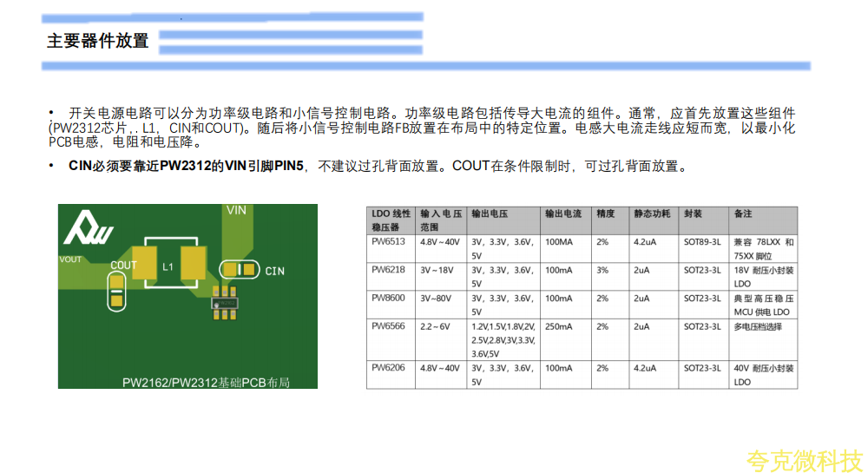Click the 输出电压 column header
Image resolution: width=868 pixels, height=473 pixels.
(x=489, y=213)
